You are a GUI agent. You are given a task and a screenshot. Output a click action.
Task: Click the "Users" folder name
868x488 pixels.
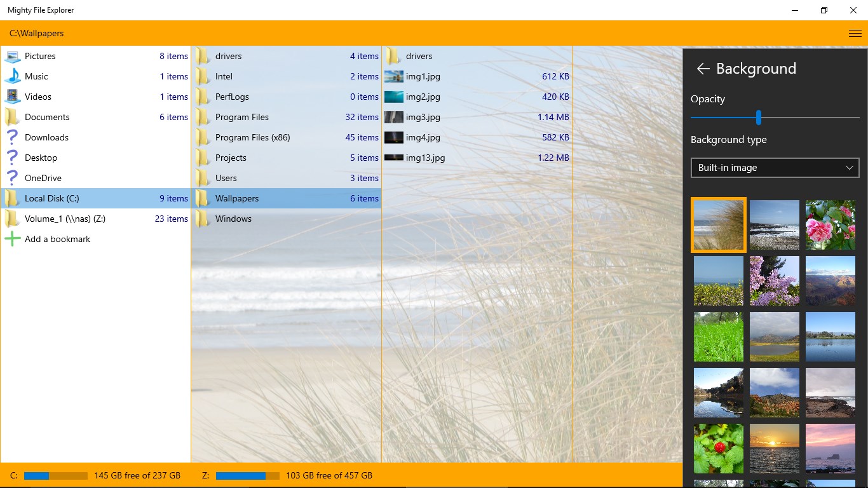click(226, 178)
